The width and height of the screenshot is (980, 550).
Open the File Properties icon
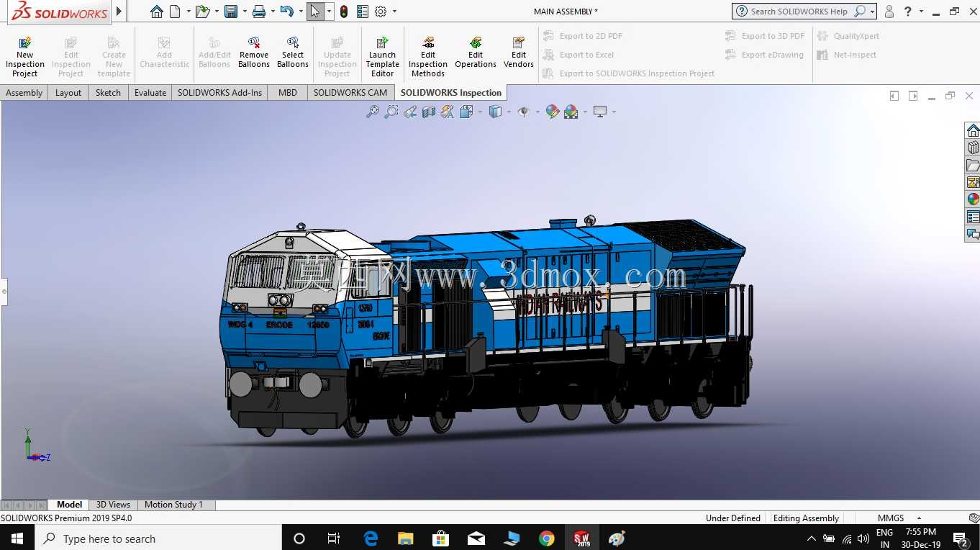tap(363, 12)
